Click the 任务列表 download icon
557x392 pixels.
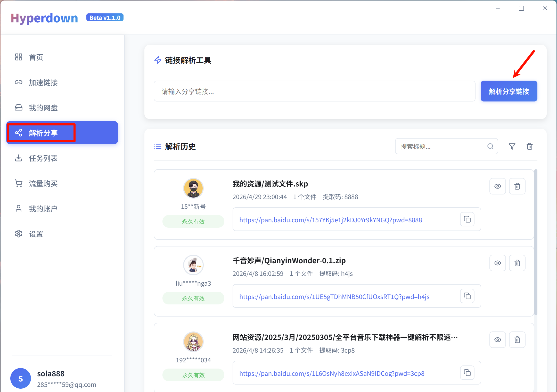(19, 158)
